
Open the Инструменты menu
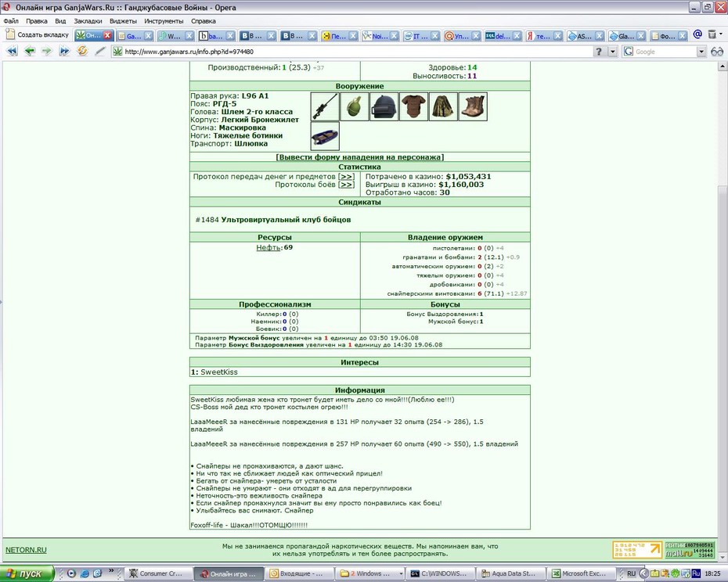pyautogui.click(x=164, y=21)
